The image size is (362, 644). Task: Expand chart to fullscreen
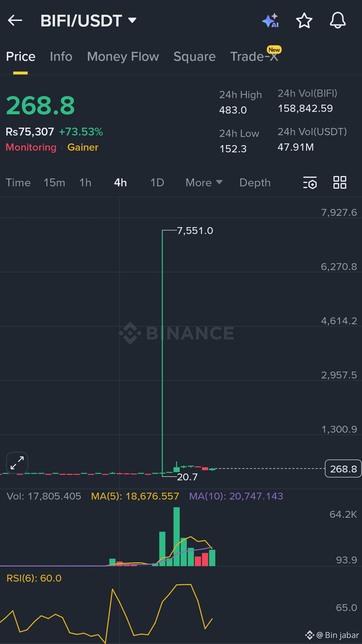coord(17,463)
